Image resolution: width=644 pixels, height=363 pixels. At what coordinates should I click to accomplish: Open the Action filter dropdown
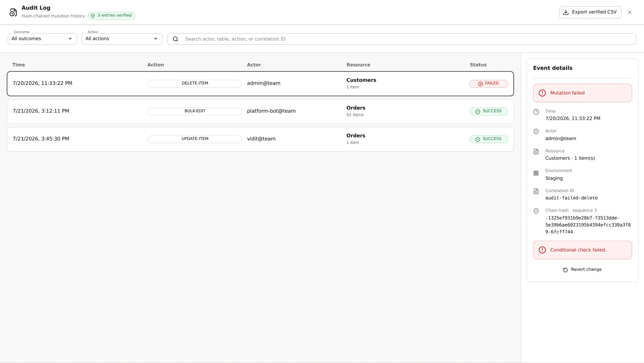pos(122,39)
